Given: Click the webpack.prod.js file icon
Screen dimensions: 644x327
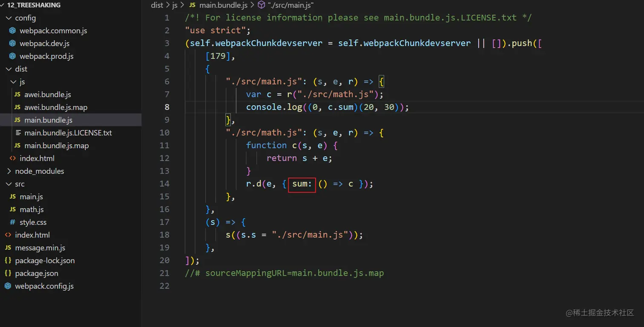Looking at the screenshot, I should [x=12, y=56].
